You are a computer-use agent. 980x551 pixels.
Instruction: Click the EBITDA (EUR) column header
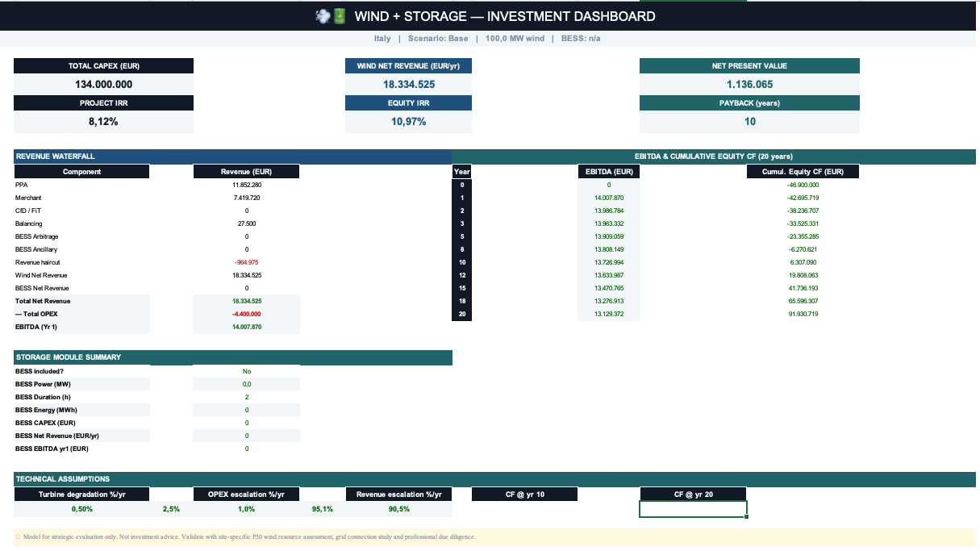(609, 172)
